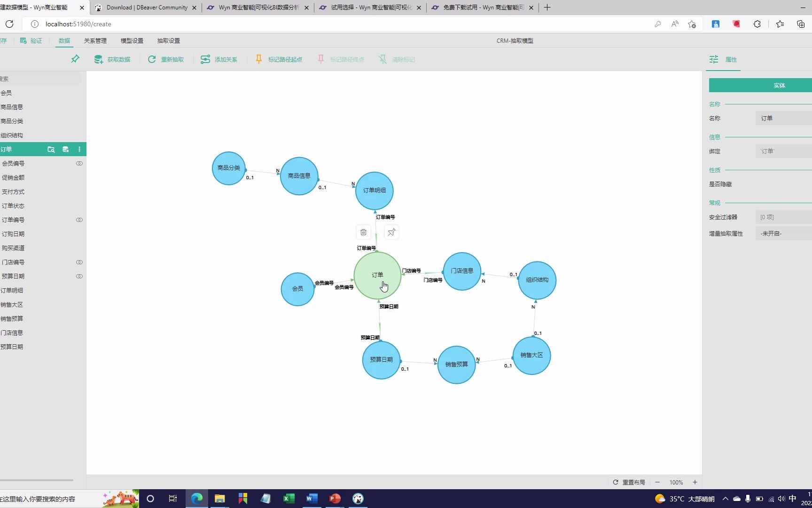Select the 订购日期 field
Viewport: 812px width, 508px height.
pyautogui.click(x=43, y=234)
